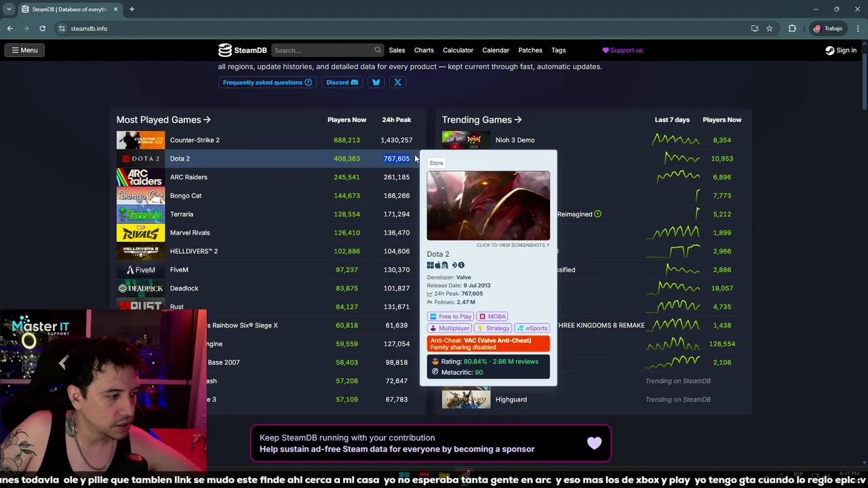Open Rust game entry

tap(176, 307)
